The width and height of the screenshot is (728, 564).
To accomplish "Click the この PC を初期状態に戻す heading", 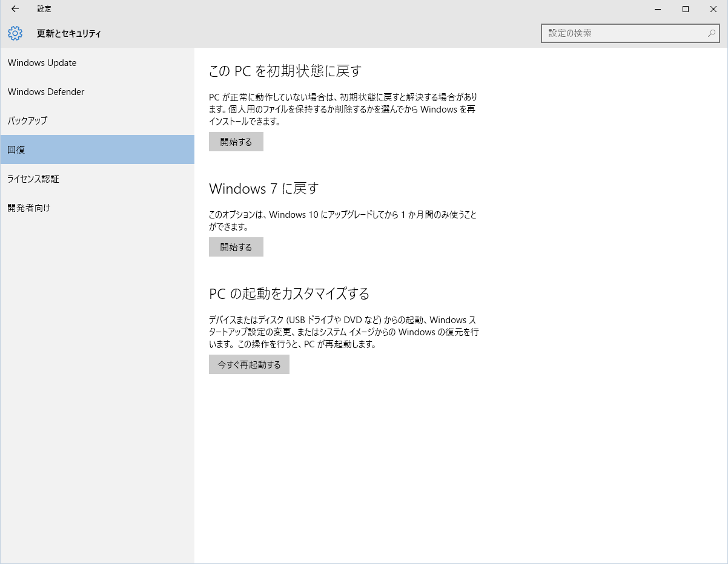I will point(285,71).
